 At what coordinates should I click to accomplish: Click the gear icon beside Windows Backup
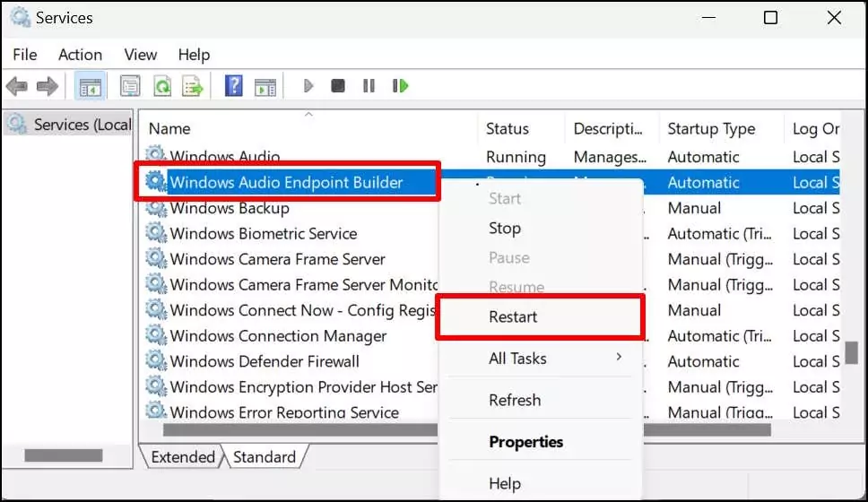click(x=155, y=208)
